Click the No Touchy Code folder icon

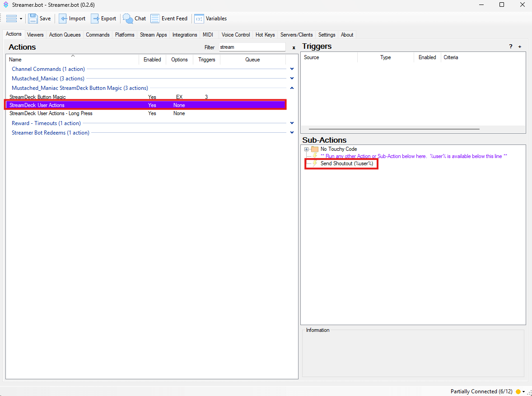point(315,149)
